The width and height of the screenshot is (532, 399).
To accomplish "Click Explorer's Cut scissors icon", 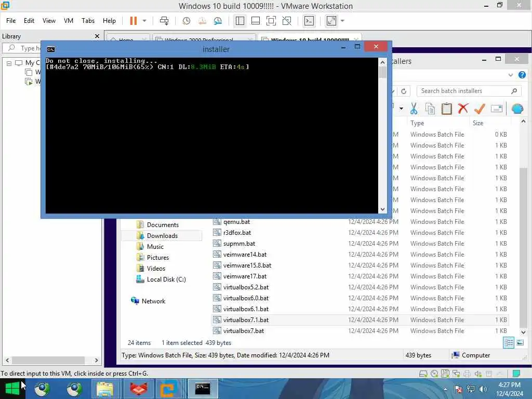I will pos(414,109).
